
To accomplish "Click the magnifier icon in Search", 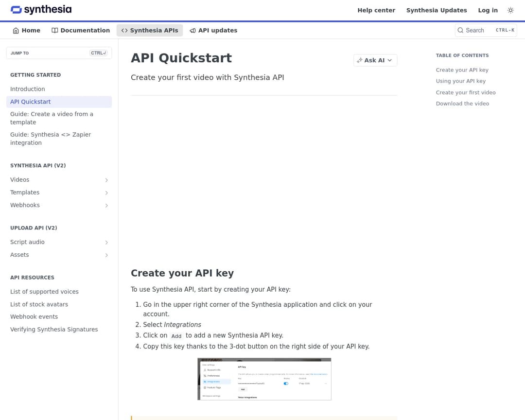I will pos(460,31).
